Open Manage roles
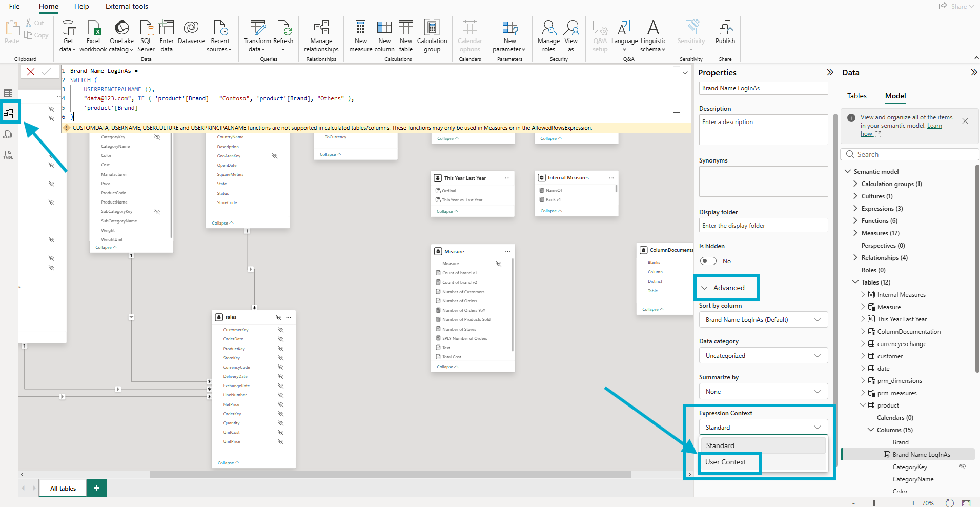The image size is (980, 507). [548, 36]
